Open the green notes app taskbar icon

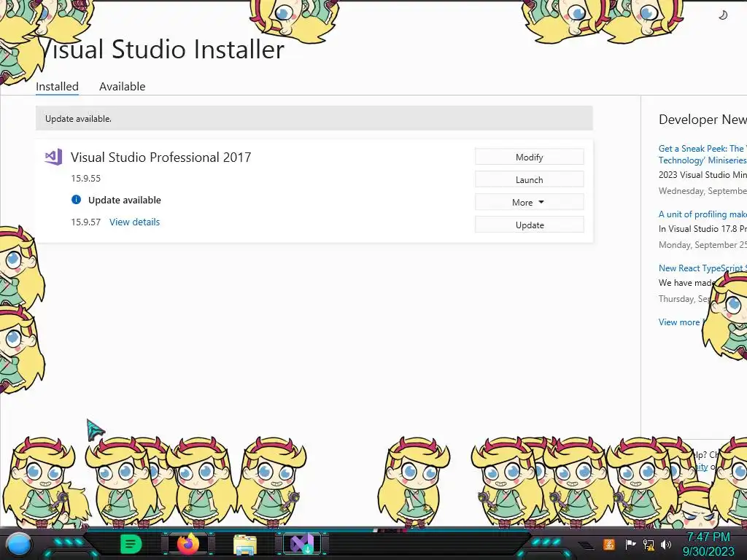[131, 544]
